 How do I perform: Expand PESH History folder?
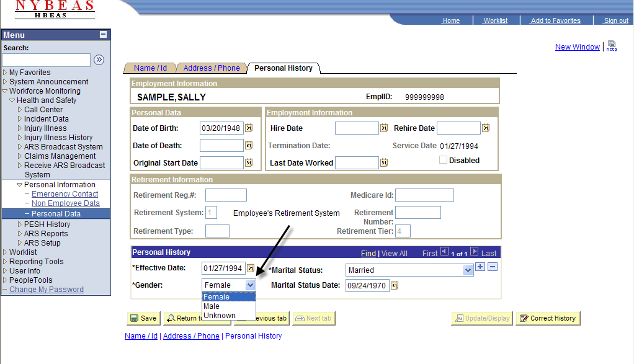(19, 224)
